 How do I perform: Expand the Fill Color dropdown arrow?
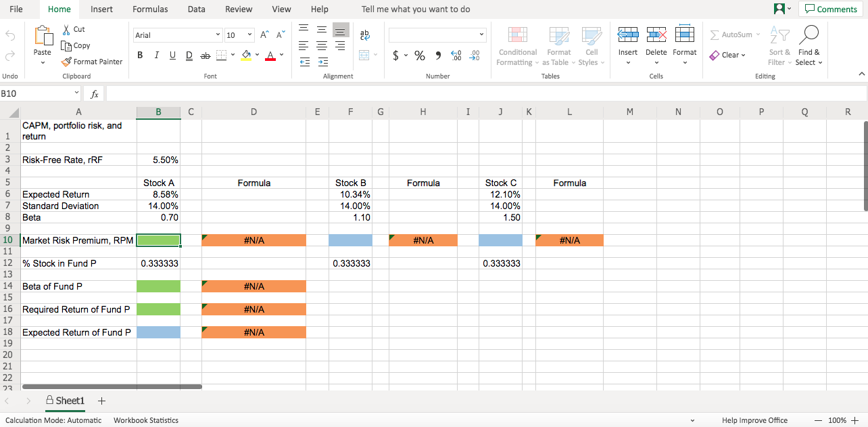click(x=256, y=55)
